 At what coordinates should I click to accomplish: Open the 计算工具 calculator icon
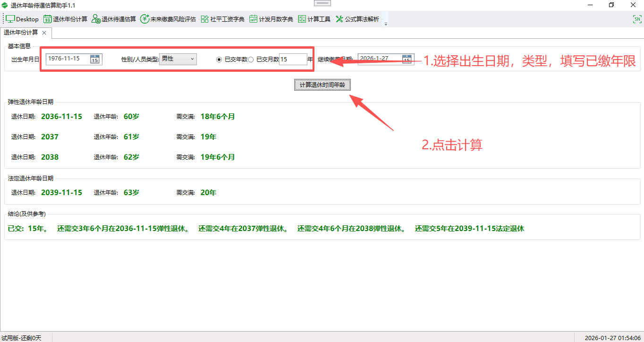[314, 19]
